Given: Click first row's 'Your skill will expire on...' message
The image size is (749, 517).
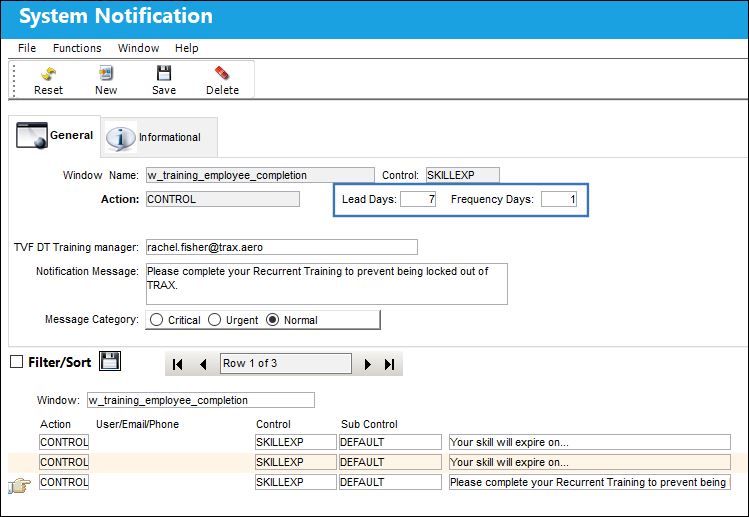Looking at the screenshot, I should click(590, 442).
